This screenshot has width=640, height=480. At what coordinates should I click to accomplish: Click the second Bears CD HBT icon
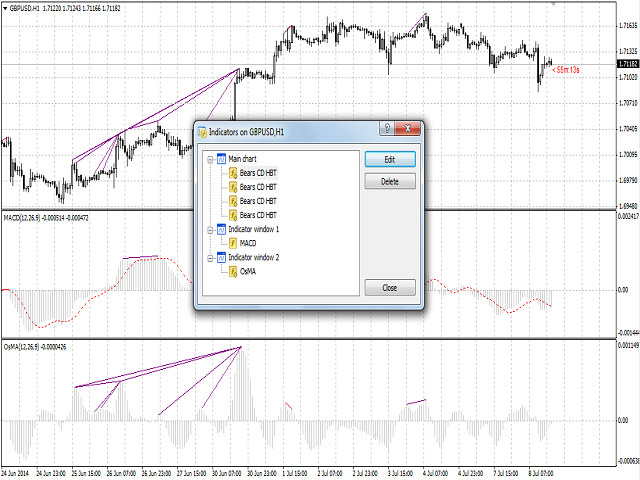pos(233,187)
